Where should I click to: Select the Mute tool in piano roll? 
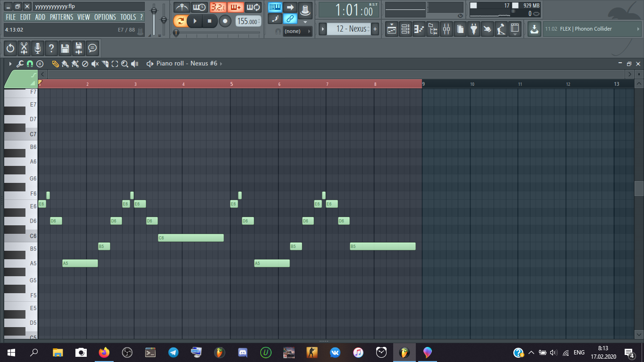click(95, 64)
